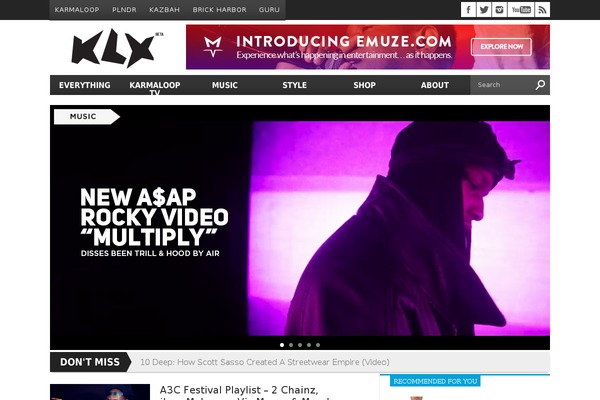This screenshot has height=400, width=600.
Task: Select the first slideshow dot
Action: pyautogui.click(x=282, y=345)
